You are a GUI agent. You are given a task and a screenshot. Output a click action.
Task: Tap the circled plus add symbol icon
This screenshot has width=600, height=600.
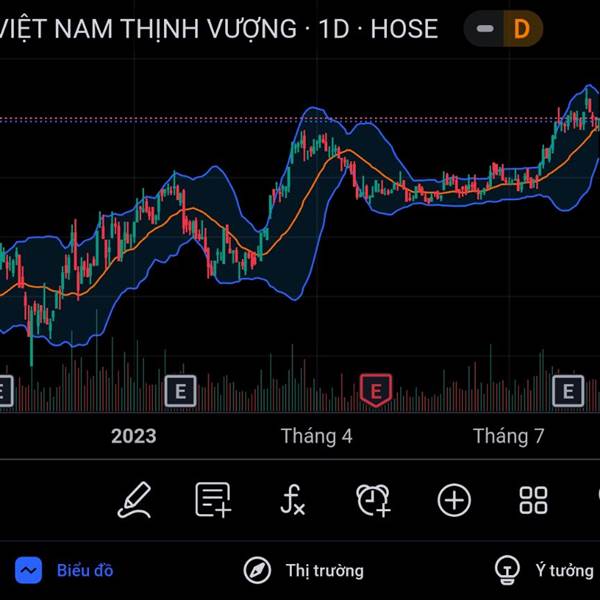(x=454, y=500)
